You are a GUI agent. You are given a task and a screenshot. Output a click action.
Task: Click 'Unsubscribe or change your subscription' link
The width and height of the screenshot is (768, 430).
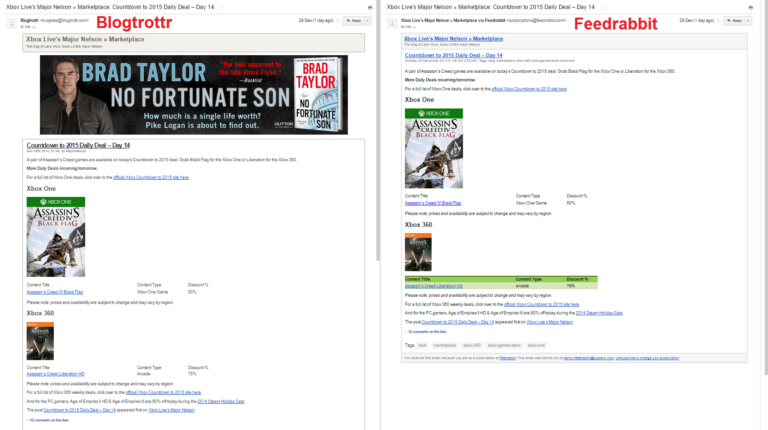647,358
